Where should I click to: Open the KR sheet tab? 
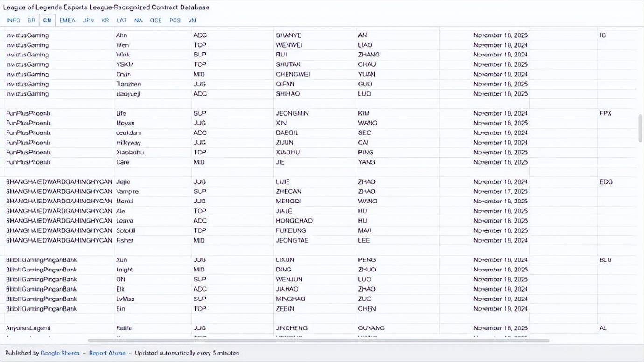[x=105, y=21]
